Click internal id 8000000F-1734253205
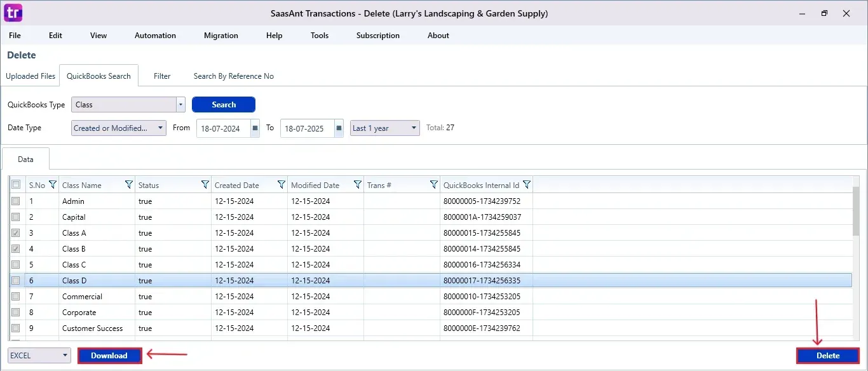 [482, 313]
